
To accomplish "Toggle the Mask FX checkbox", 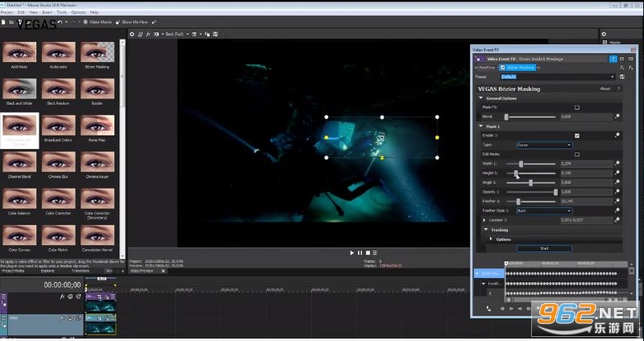I will [577, 108].
